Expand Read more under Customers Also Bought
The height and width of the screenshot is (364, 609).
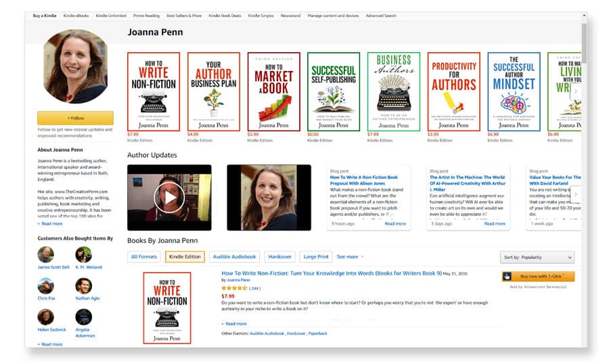pyautogui.click(x=51, y=344)
